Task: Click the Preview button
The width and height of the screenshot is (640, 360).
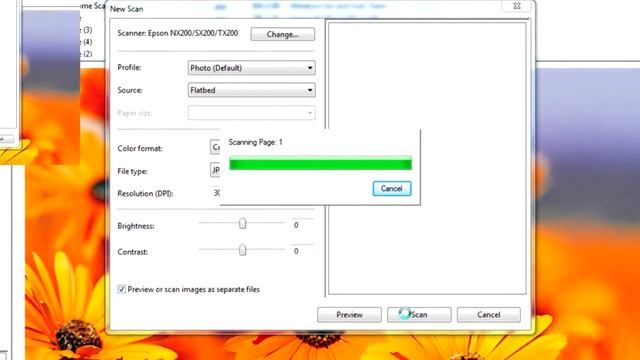Action: pos(349,315)
